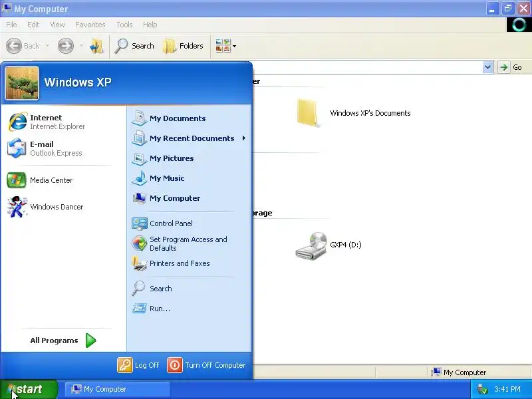The width and height of the screenshot is (532, 399).
Task: Open the Favorites menu
Action: tap(90, 25)
